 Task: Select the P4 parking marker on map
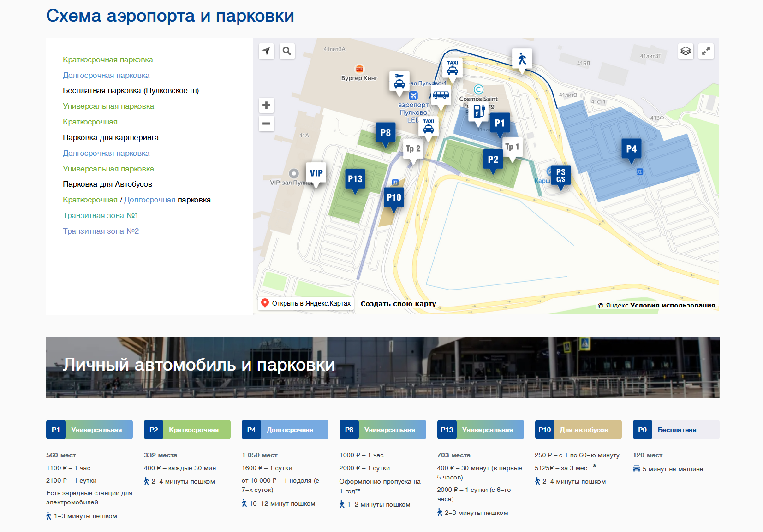[631, 149]
